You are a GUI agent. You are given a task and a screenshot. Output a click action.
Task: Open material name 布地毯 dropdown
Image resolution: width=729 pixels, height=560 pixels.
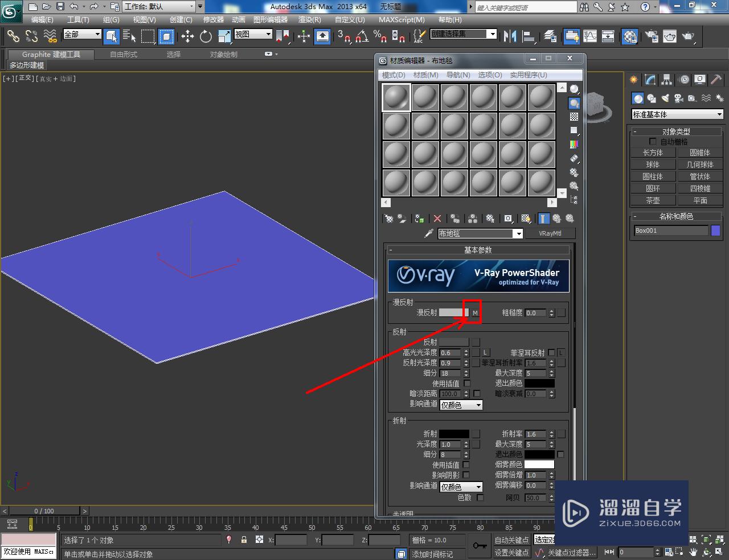pyautogui.click(x=480, y=233)
